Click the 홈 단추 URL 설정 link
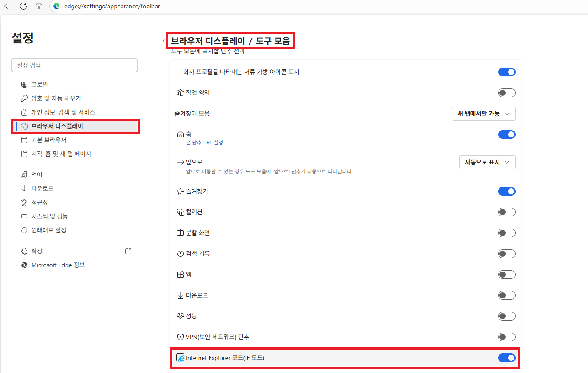This screenshot has height=373, width=588. coord(204,142)
